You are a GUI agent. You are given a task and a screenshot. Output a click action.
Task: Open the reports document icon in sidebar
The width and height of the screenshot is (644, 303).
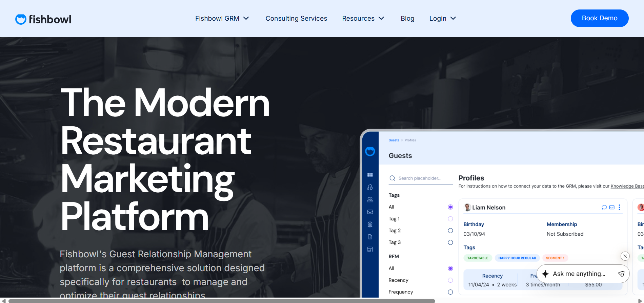point(370,237)
